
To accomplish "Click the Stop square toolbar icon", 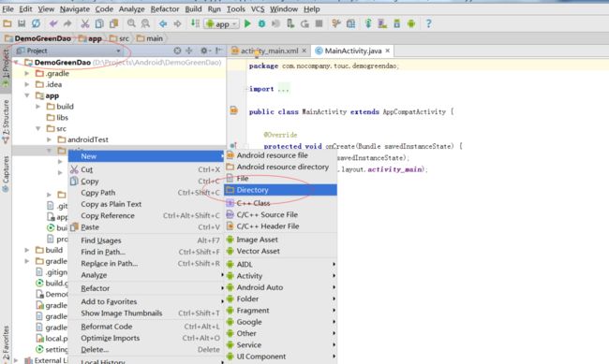I will pyautogui.click(x=319, y=23).
